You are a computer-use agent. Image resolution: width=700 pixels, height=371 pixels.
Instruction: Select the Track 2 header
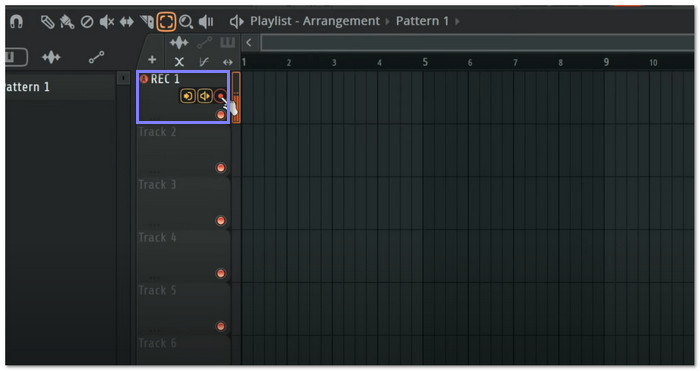(x=183, y=150)
